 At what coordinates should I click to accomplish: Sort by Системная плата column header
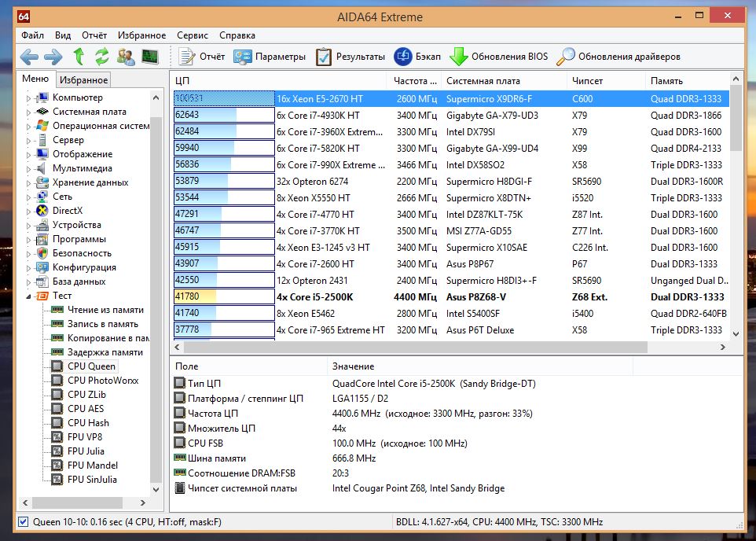(505, 80)
